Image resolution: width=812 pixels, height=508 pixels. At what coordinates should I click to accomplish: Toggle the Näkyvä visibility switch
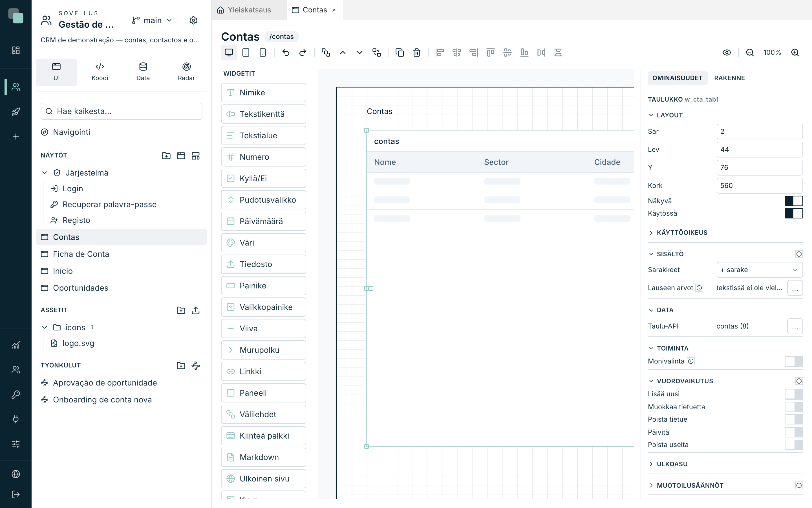tap(794, 201)
